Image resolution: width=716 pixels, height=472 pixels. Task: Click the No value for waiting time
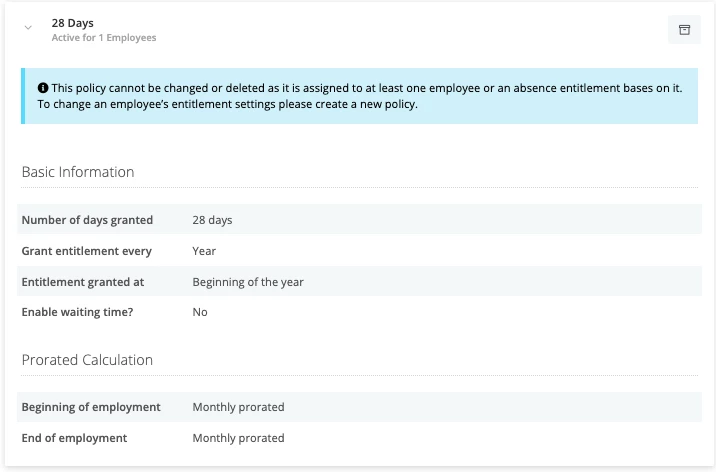[200, 312]
